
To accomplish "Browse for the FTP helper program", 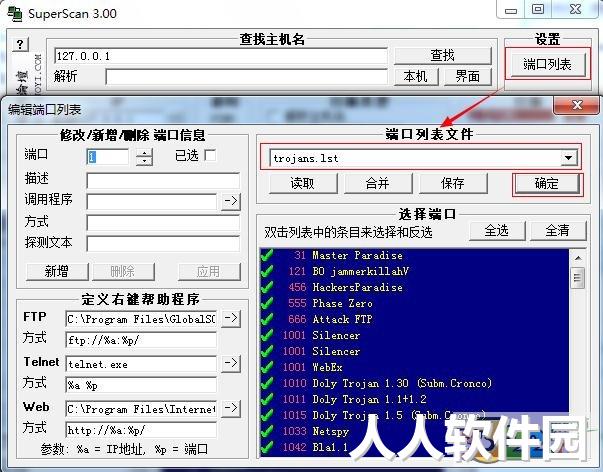I will (231, 318).
